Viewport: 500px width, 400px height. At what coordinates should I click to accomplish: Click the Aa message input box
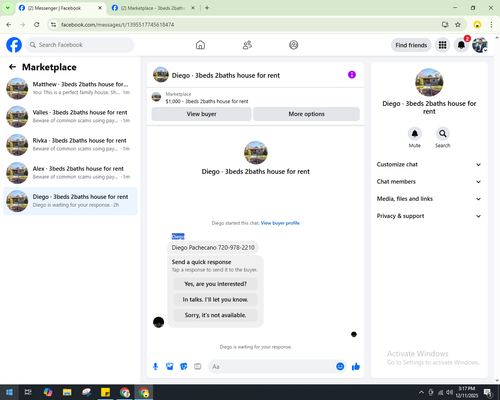(x=277, y=367)
